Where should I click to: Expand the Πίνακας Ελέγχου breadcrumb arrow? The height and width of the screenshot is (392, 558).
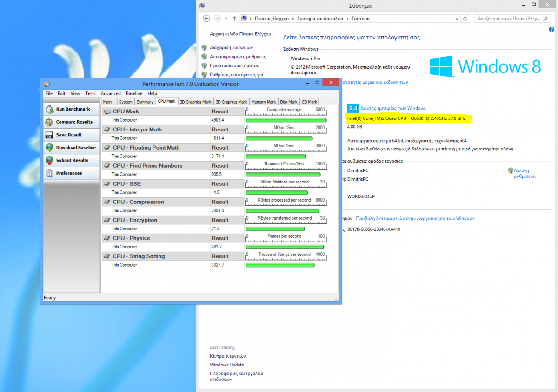[292, 19]
